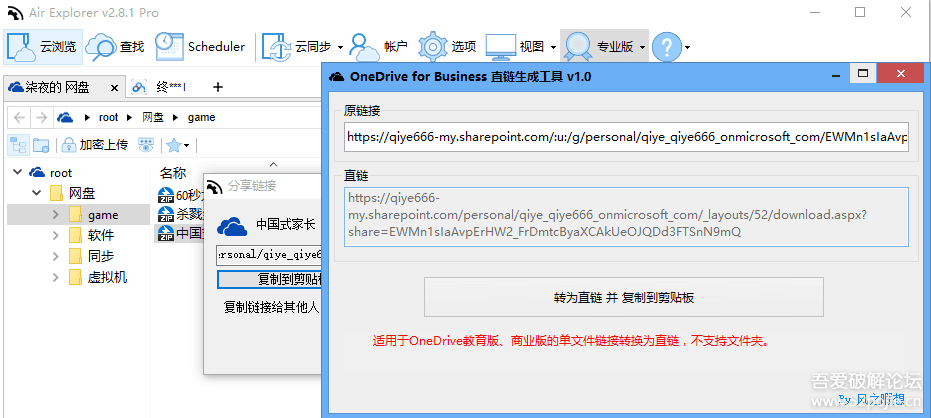Open the Scheduler tool
This screenshot has width=931, height=418.
pos(200,46)
